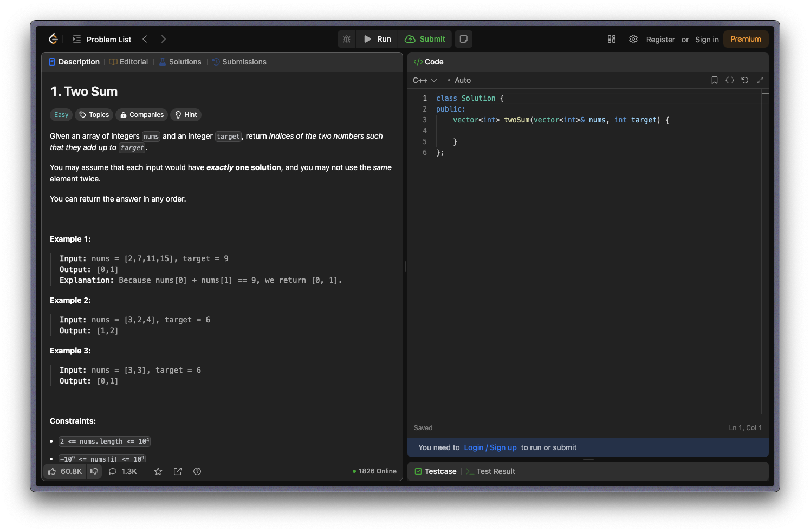
Task: Show the Topics tag
Action: point(94,115)
